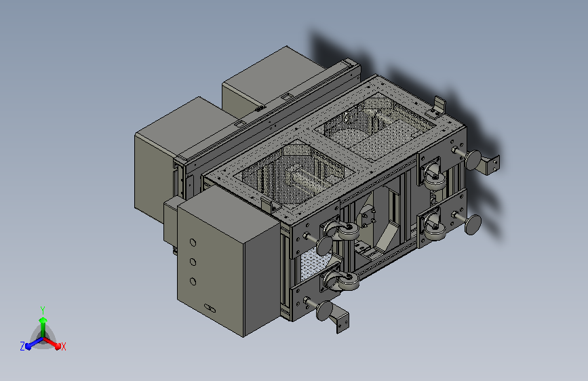Pick the lower-right leveling foot pad
Image resolution: width=588 pixels, height=381 pixels.
pos(473,224)
